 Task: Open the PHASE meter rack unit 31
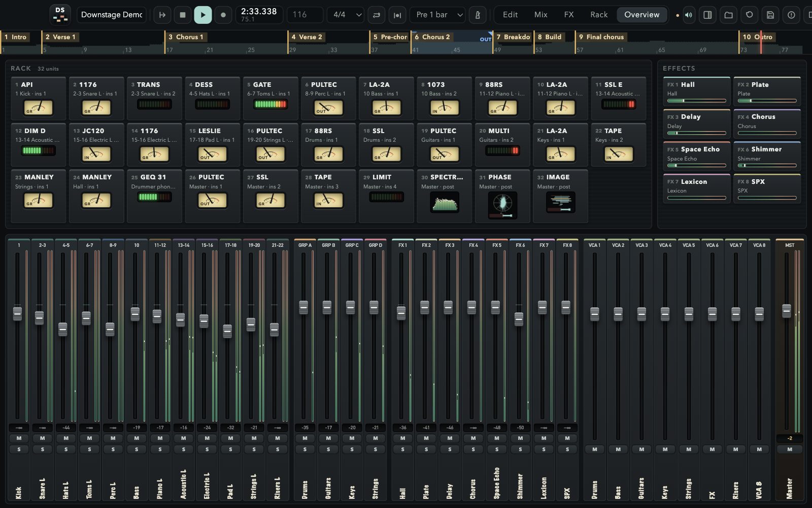pyautogui.click(x=502, y=196)
